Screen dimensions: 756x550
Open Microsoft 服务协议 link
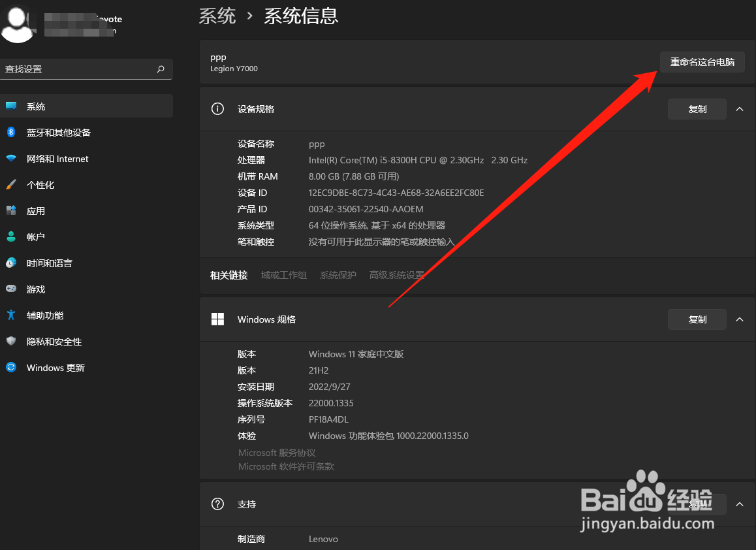tap(277, 453)
